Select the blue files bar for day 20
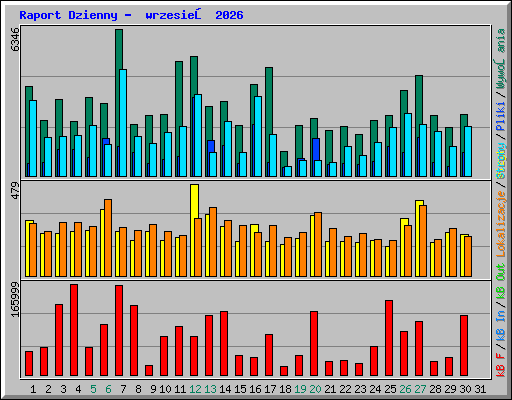512x400 pixels. tap(316, 149)
